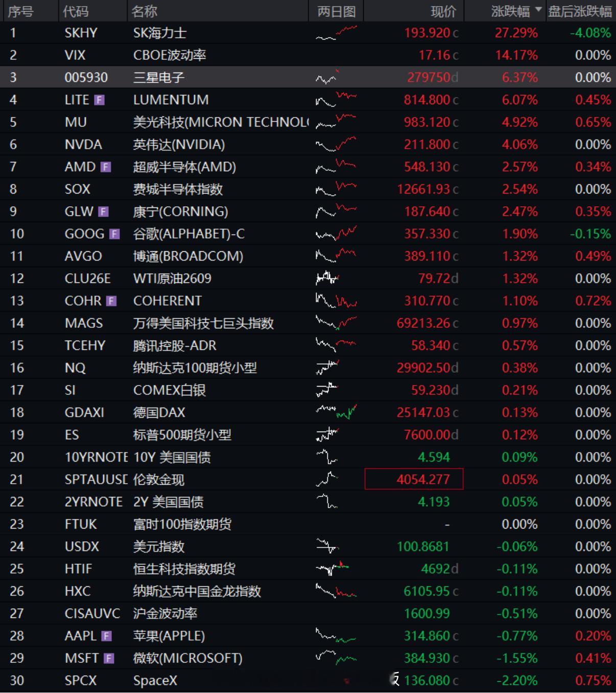Image resolution: width=616 pixels, height=693 pixels.
Task: Click the name 超威半导体(AMD)
Action: click(184, 167)
